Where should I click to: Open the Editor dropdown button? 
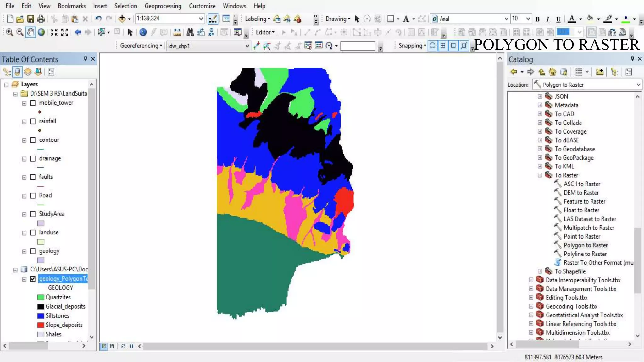pos(265,32)
